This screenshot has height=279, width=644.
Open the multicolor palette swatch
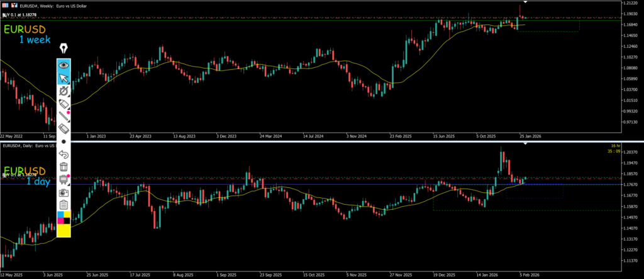point(64,217)
